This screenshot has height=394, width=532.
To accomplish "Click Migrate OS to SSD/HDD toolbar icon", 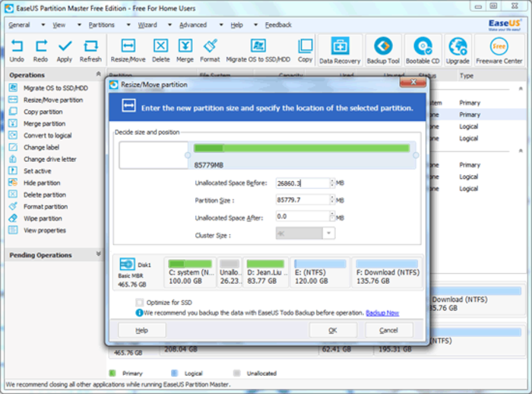I will 258,46.
